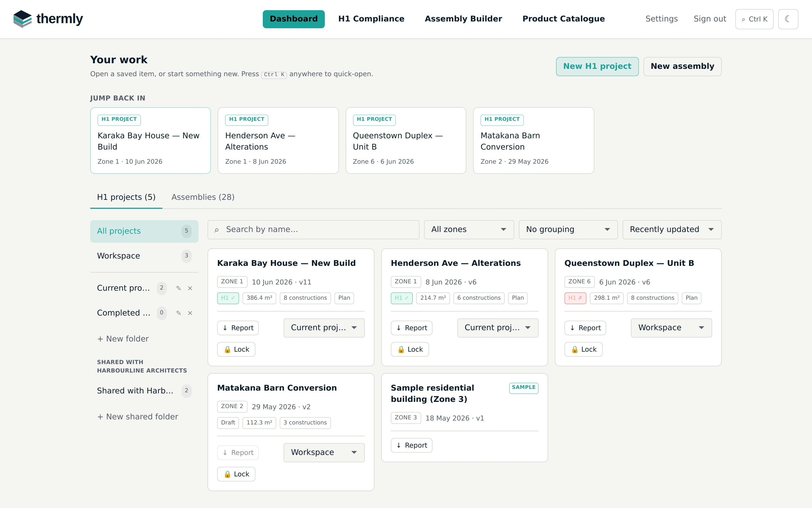Open Product Catalogue in the navigation

pos(563,19)
